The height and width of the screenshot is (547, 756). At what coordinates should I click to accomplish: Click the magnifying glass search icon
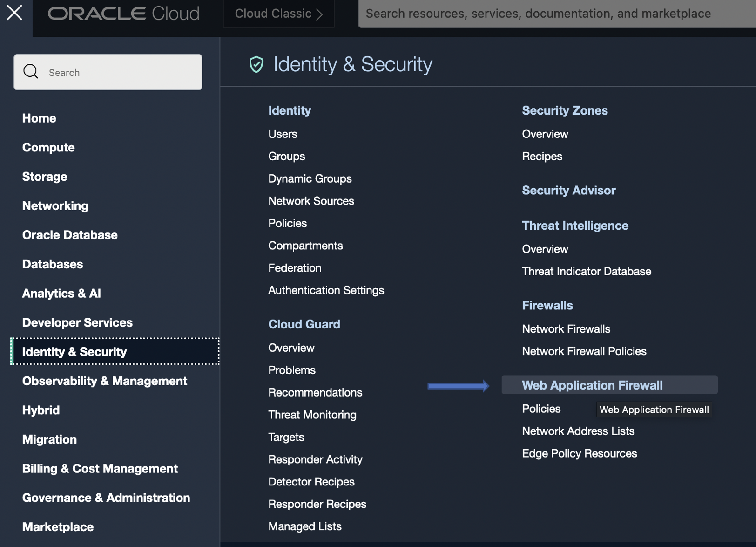(30, 71)
